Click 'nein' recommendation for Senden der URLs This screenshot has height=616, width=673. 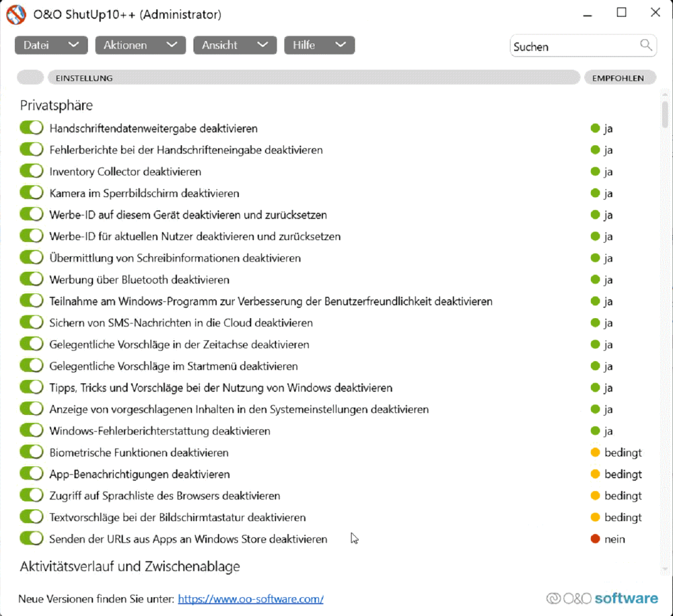(x=614, y=539)
